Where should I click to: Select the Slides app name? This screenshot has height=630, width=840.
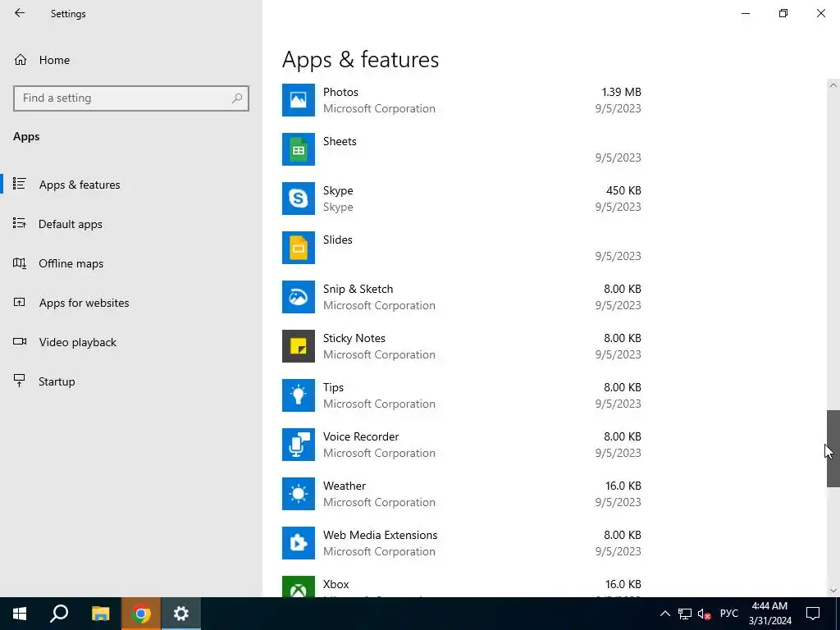[337, 240]
